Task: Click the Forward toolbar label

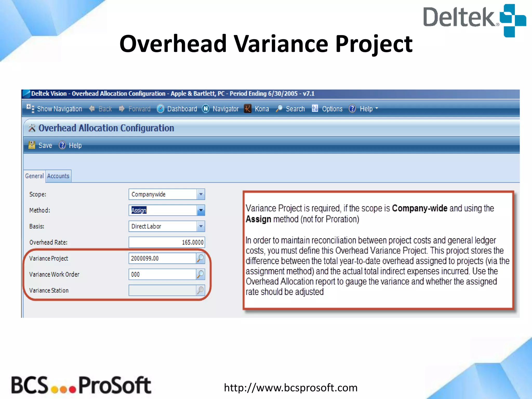Action: pyautogui.click(x=139, y=109)
